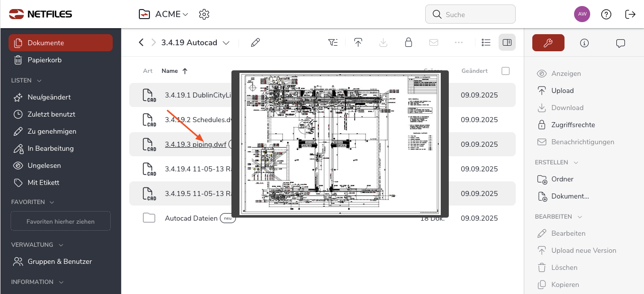Click the CAD drawing preview thumbnail

[341, 144]
